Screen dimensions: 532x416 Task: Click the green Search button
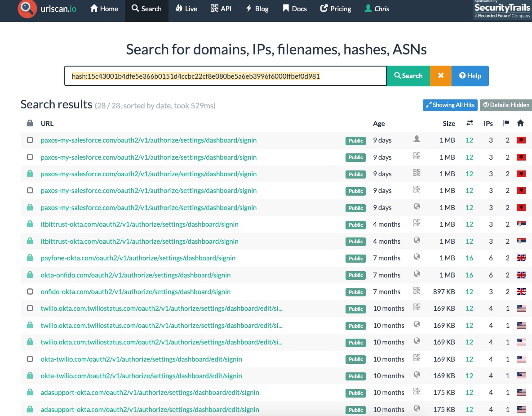408,76
